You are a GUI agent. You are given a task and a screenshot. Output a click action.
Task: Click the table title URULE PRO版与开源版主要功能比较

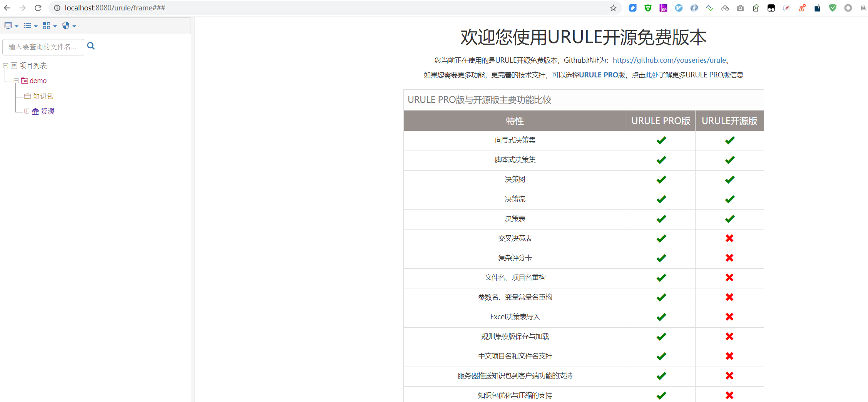click(479, 100)
